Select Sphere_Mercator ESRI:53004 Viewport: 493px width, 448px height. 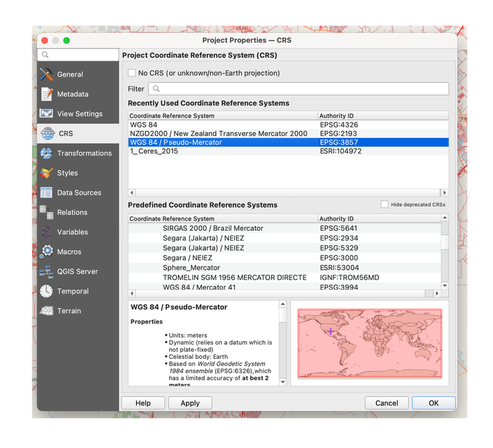coord(285,268)
